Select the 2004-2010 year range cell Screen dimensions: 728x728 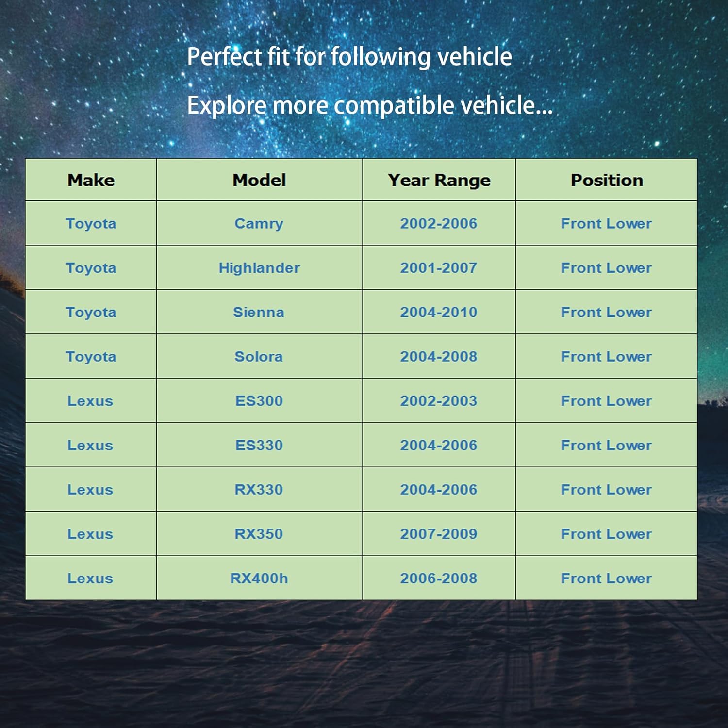coord(439,312)
